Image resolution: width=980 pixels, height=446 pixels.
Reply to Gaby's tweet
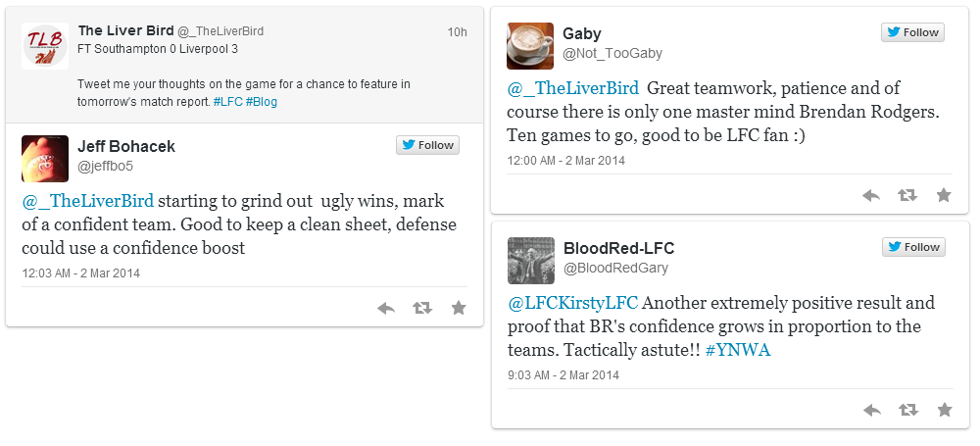tap(871, 195)
